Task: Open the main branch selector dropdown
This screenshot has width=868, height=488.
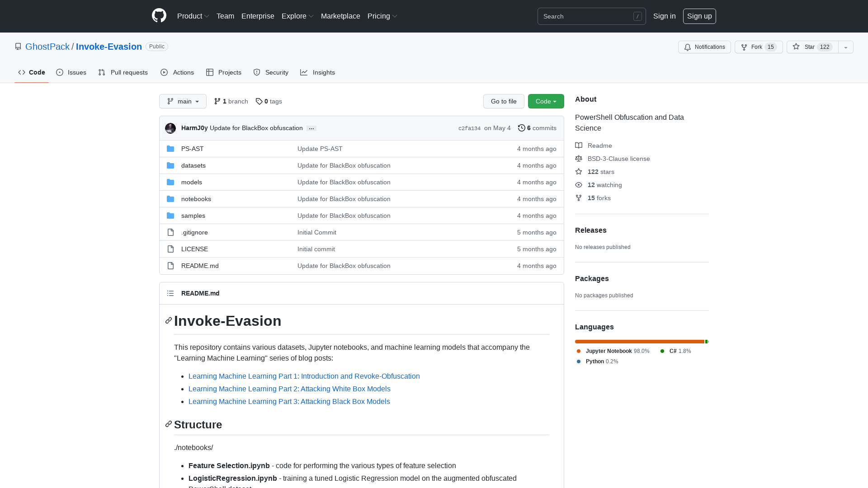Action: pos(183,101)
